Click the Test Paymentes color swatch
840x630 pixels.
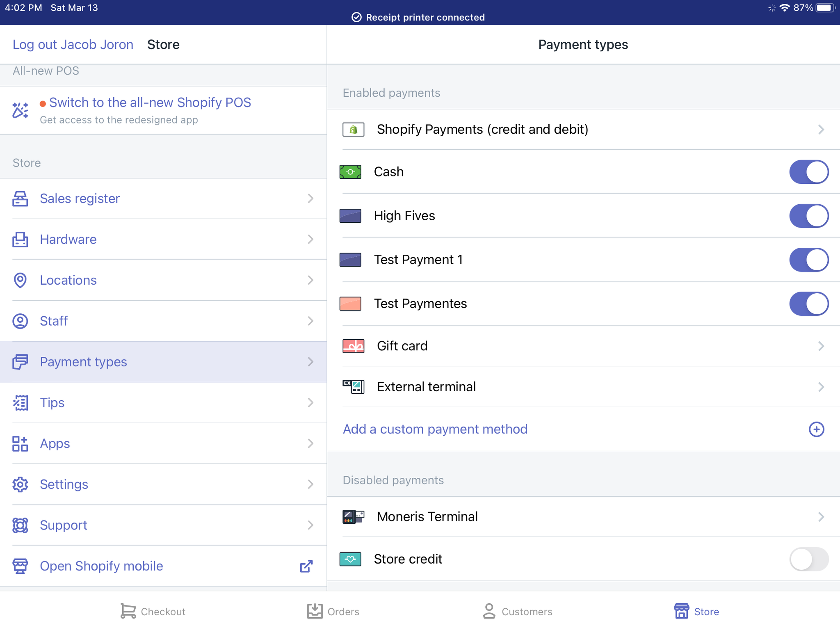350,304
